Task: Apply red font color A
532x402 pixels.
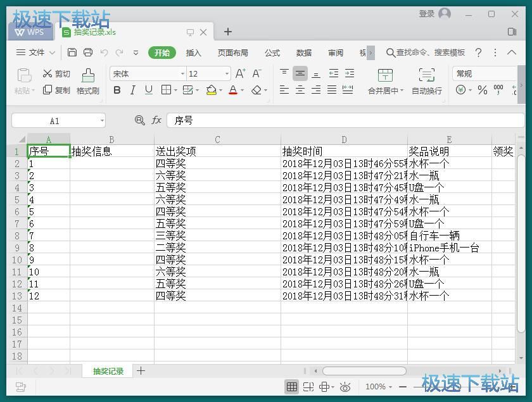Action: coord(233,90)
